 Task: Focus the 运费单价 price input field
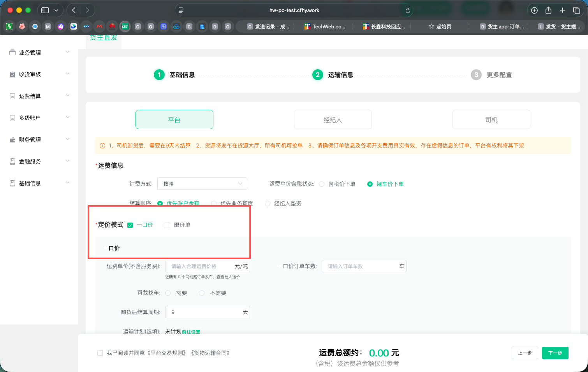[x=208, y=266]
